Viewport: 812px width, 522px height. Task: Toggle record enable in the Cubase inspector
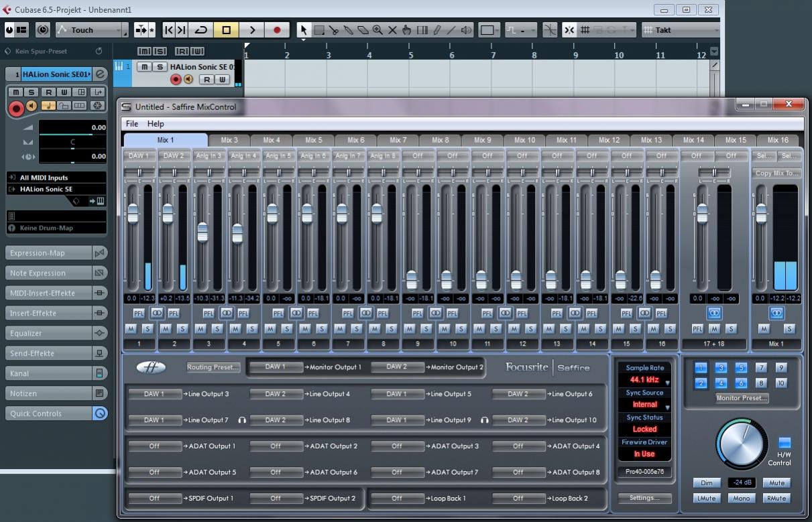point(16,108)
